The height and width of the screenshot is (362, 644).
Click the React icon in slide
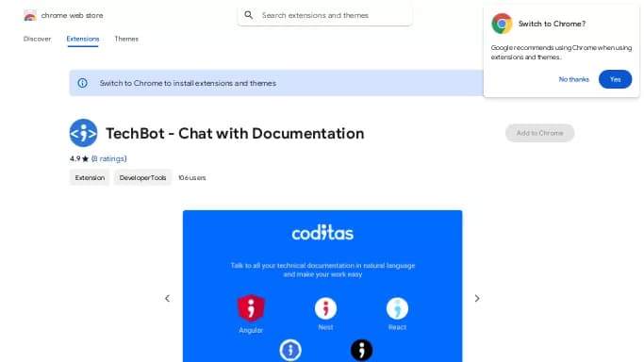pyautogui.click(x=397, y=308)
